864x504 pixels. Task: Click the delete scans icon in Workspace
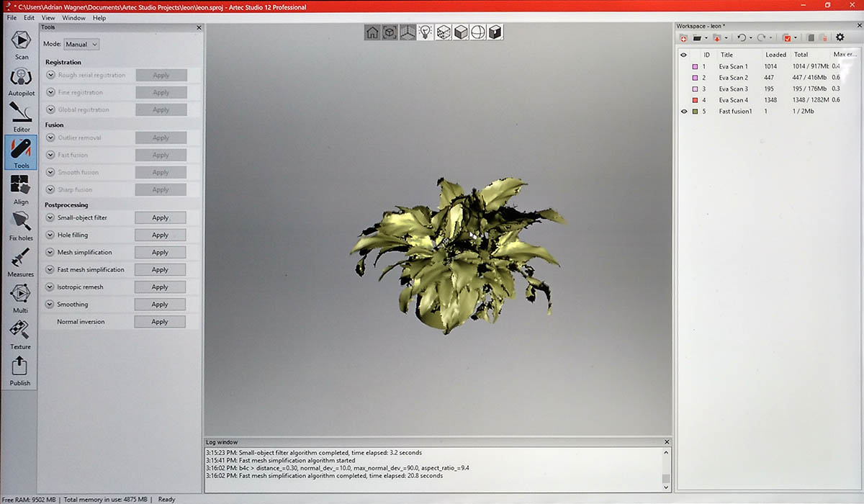coord(823,38)
